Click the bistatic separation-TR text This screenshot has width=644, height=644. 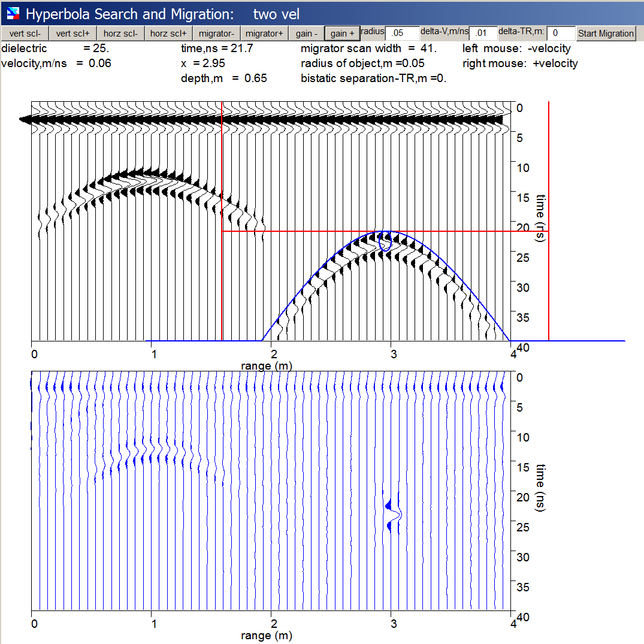373,78
